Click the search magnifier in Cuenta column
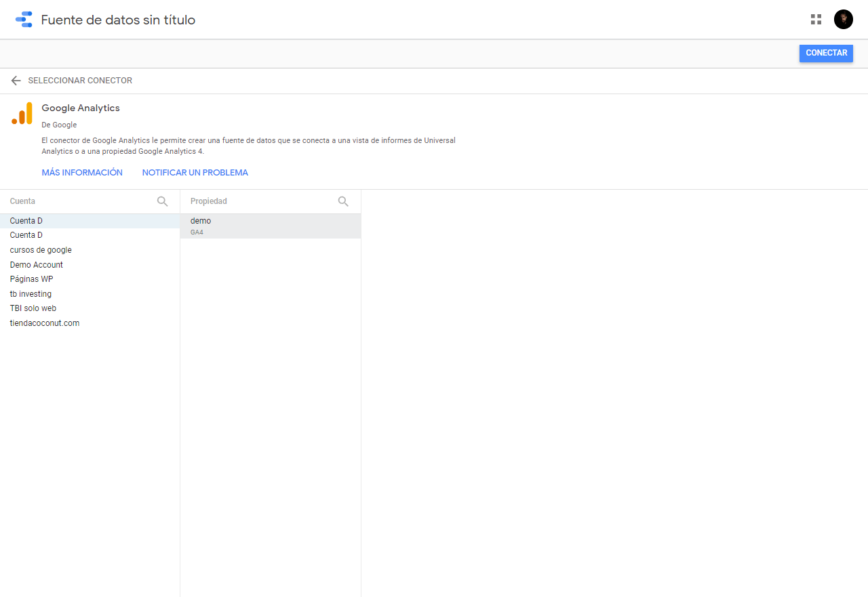Image resolution: width=868 pixels, height=597 pixels. pyautogui.click(x=163, y=201)
